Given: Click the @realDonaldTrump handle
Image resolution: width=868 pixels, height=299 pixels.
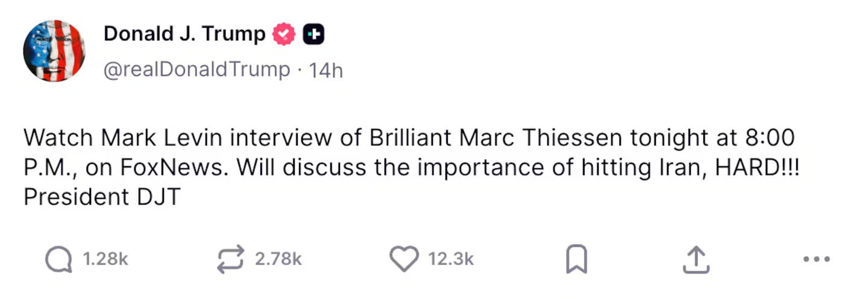Looking at the screenshot, I should pos(197,70).
